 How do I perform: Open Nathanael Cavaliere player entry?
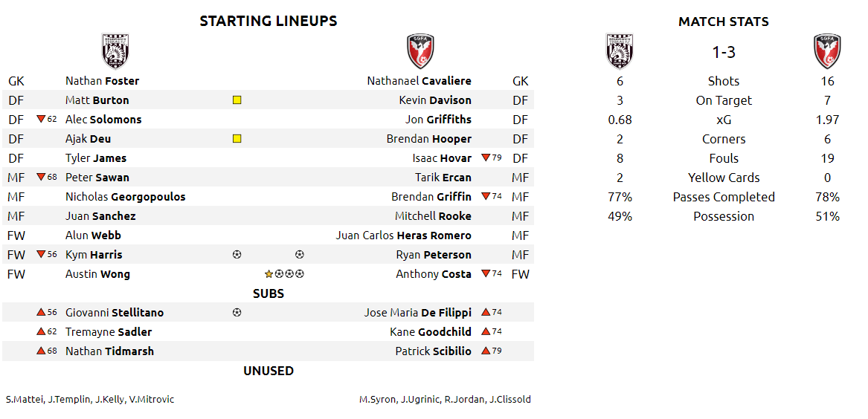[x=419, y=81]
